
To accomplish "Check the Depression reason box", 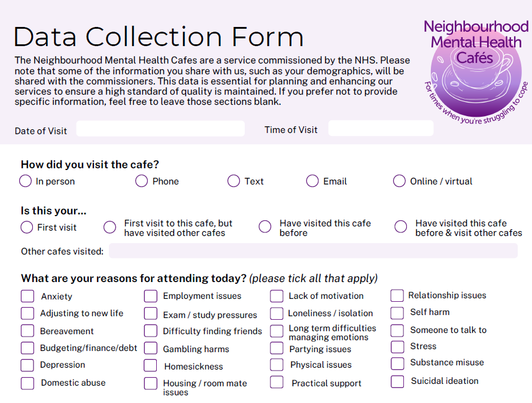I will 28,365.
